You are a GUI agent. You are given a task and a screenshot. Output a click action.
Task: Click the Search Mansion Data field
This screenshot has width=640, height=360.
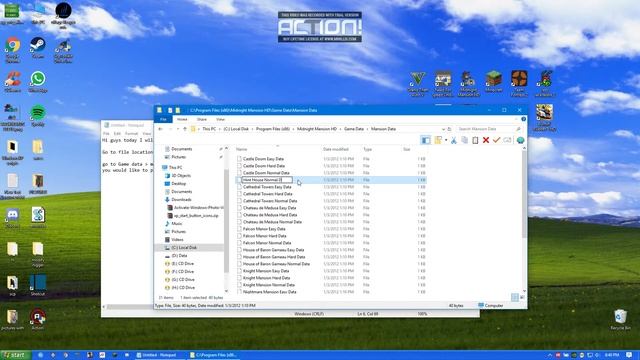(488, 129)
